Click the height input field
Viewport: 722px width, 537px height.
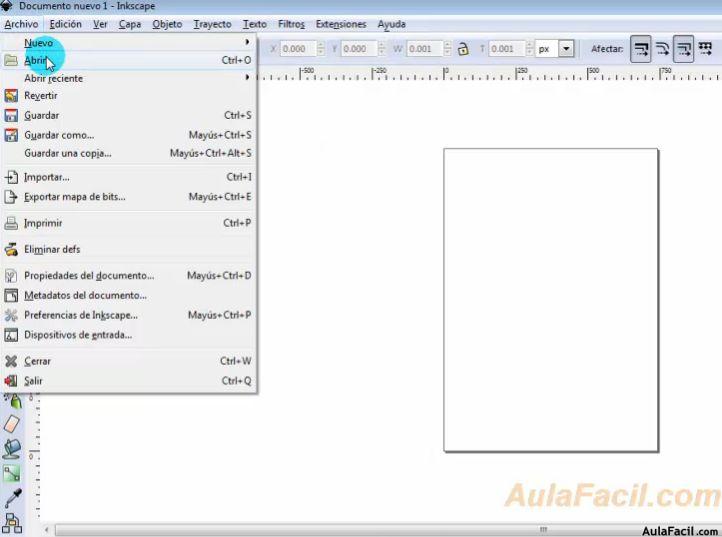coord(507,48)
